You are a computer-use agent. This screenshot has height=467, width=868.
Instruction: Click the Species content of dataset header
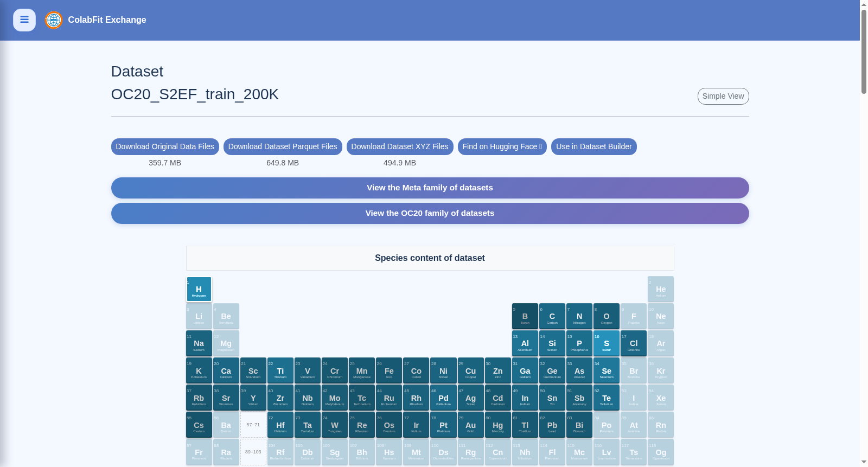coord(430,258)
